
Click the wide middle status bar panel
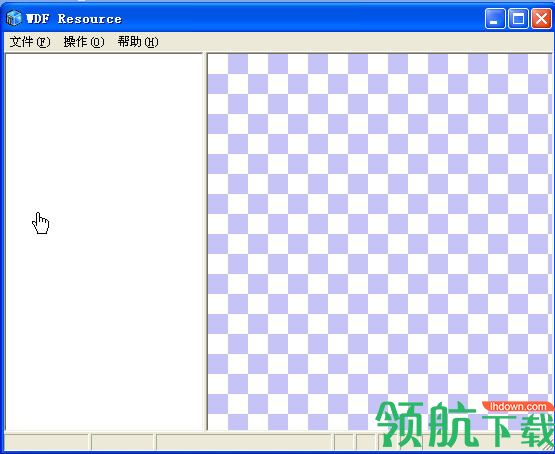[x=244, y=442]
